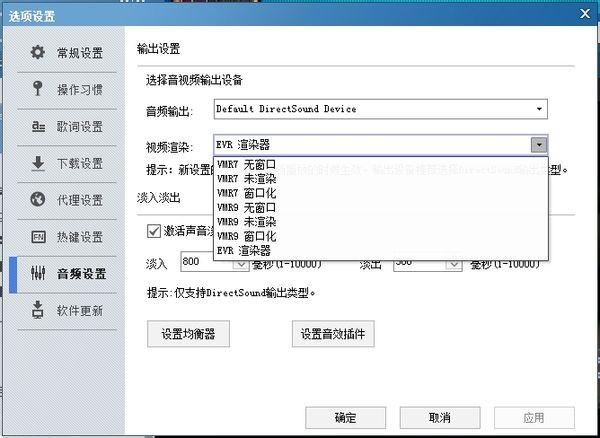The width and height of the screenshot is (600, 438).
Task: Click the globe icon for 代理设置
Action: point(38,199)
